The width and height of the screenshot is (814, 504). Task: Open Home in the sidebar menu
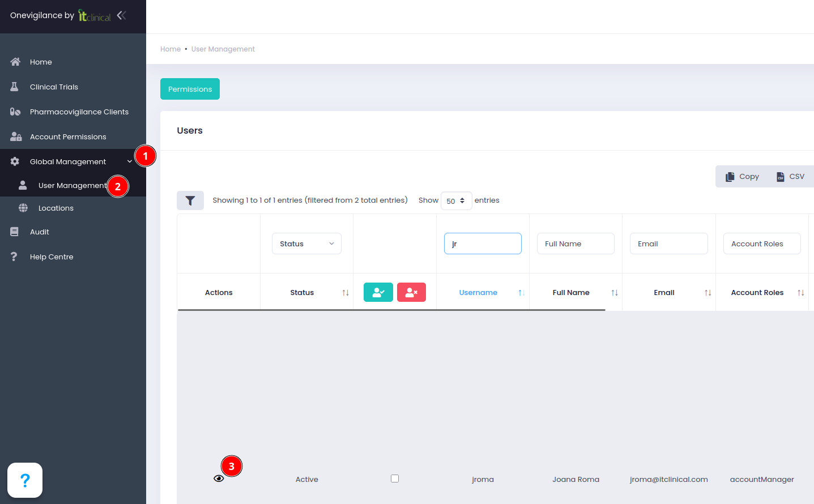pos(41,62)
